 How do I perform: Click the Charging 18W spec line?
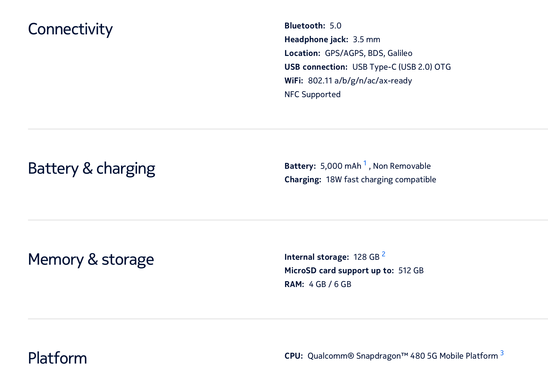pos(360,180)
